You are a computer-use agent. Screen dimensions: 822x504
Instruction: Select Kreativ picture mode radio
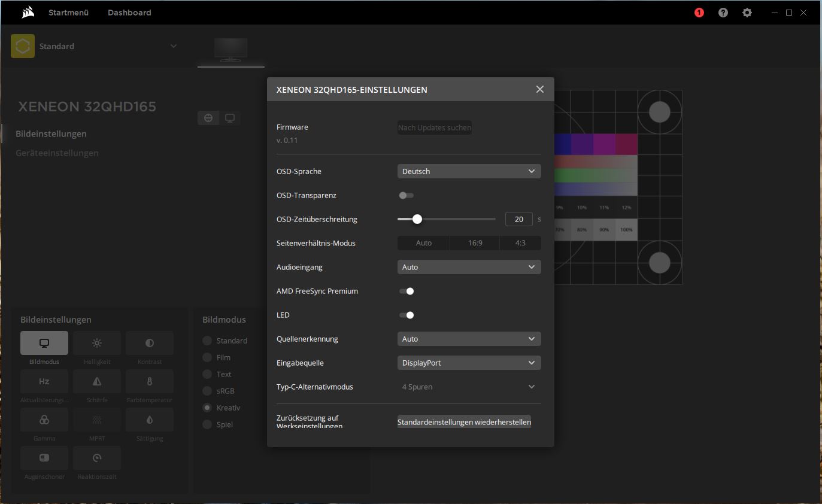(207, 408)
